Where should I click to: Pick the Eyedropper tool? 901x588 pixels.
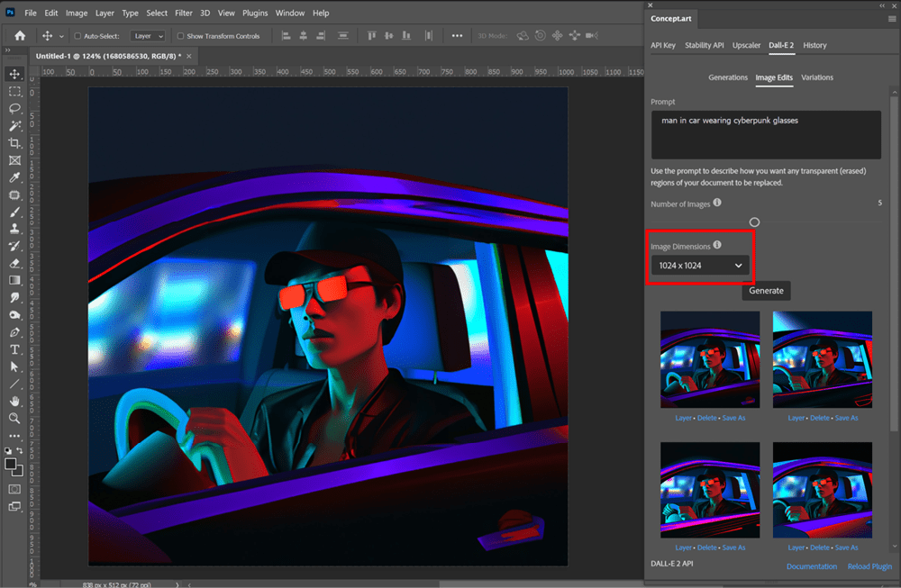tap(15, 177)
